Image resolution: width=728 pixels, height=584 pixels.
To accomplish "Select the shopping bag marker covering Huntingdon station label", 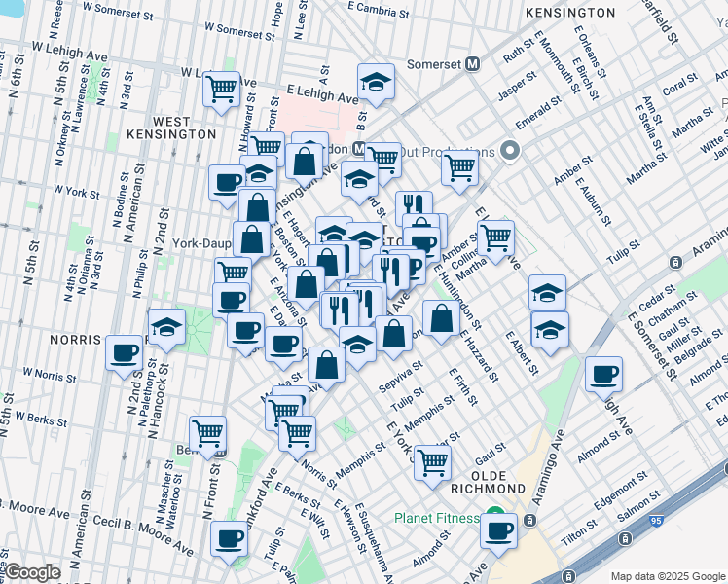I will point(304,162).
